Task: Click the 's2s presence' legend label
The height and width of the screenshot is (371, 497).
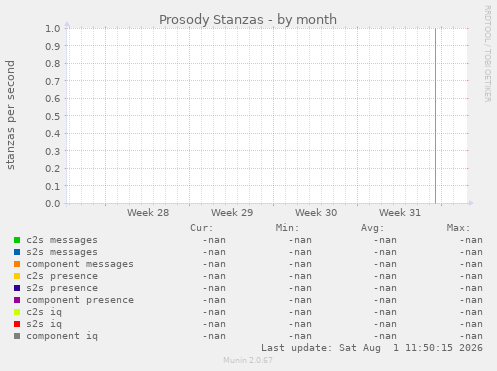Action: click(x=62, y=288)
